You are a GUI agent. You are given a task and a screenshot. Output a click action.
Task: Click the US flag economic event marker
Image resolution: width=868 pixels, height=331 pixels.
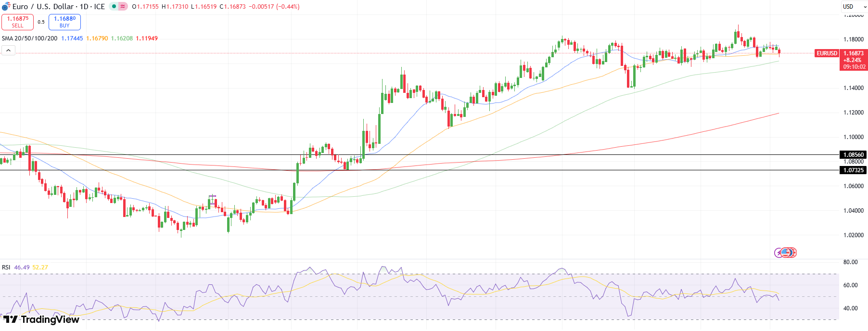pos(786,253)
